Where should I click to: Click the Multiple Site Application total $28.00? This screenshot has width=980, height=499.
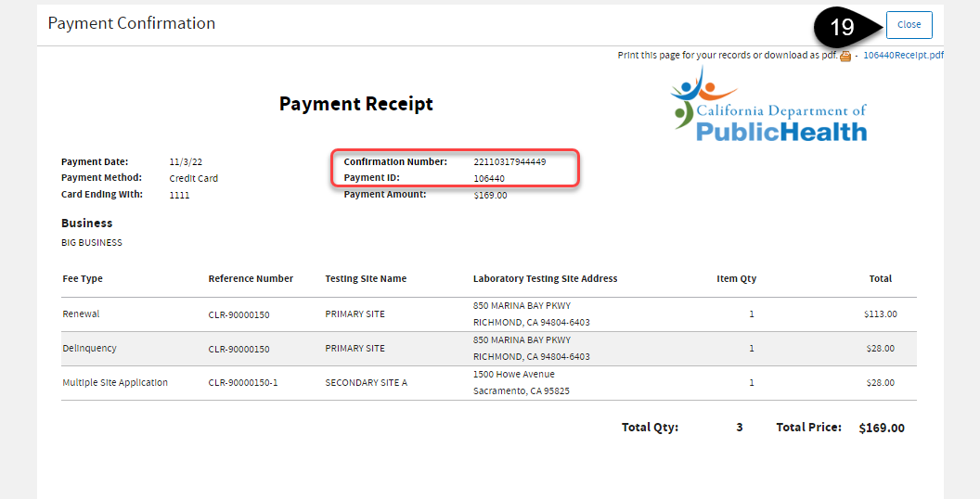point(881,383)
